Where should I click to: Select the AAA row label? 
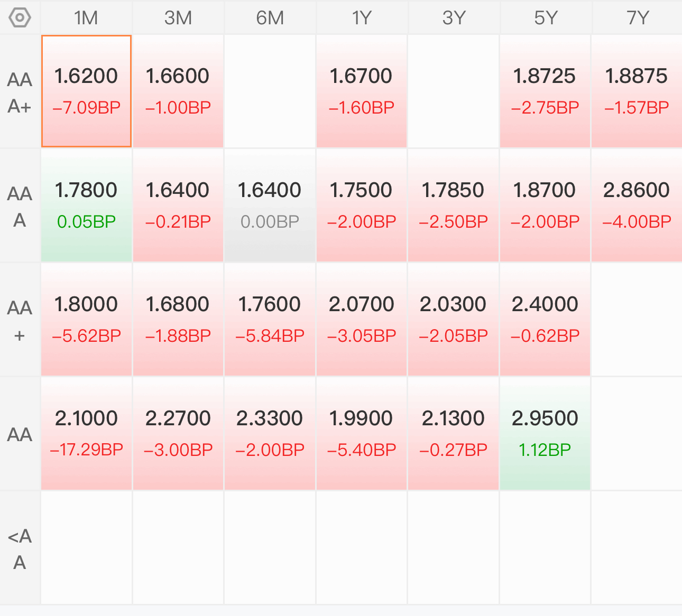tap(20, 206)
